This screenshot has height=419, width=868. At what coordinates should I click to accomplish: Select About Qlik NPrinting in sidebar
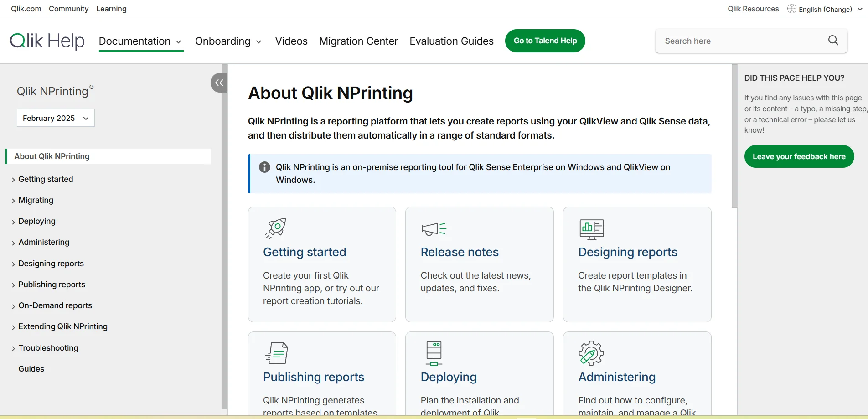pyautogui.click(x=108, y=156)
